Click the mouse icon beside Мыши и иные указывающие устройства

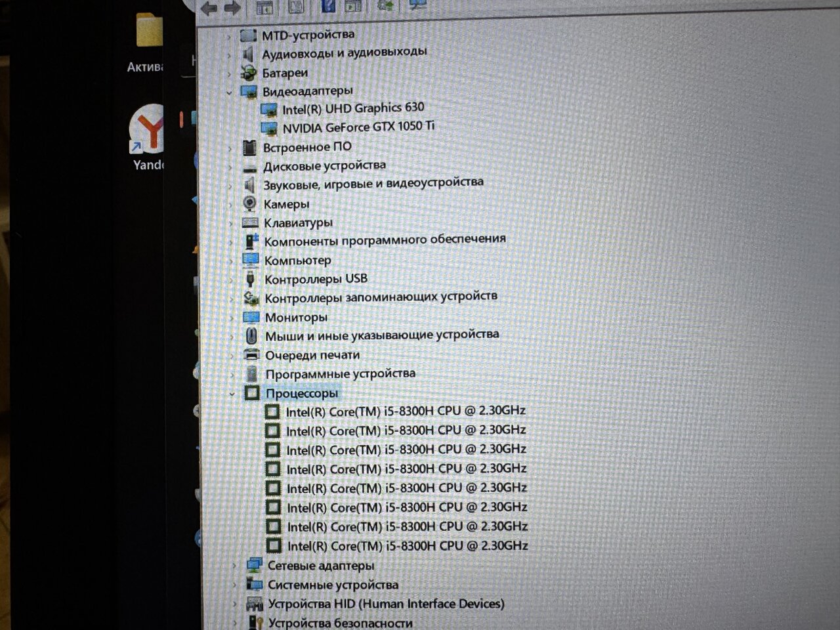click(x=251, y=336)
